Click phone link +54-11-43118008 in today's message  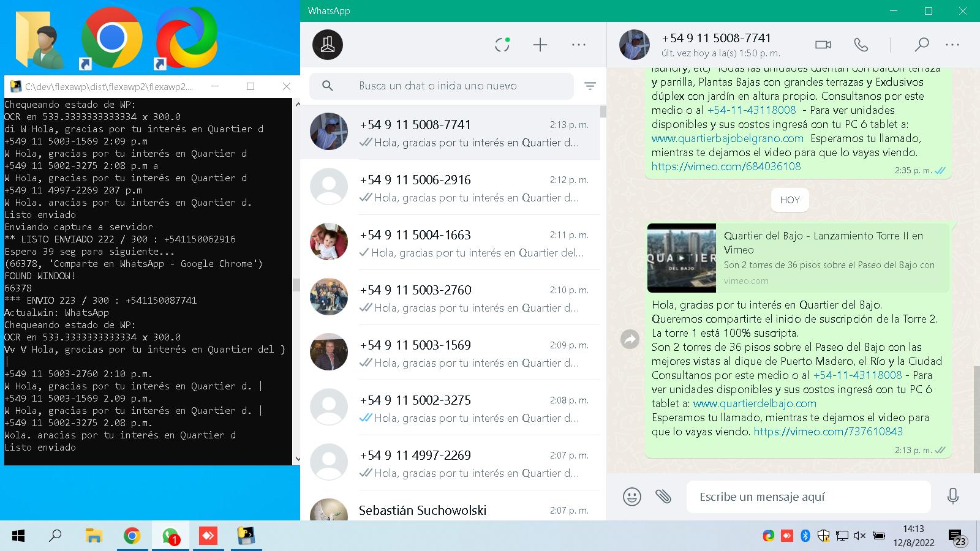tap(858, 375)
